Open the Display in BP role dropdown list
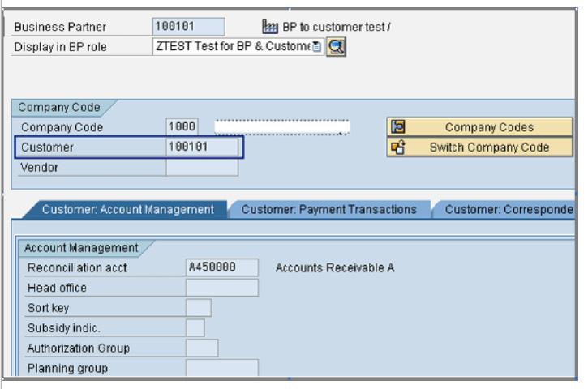588x389 pixels. point(316,47)
